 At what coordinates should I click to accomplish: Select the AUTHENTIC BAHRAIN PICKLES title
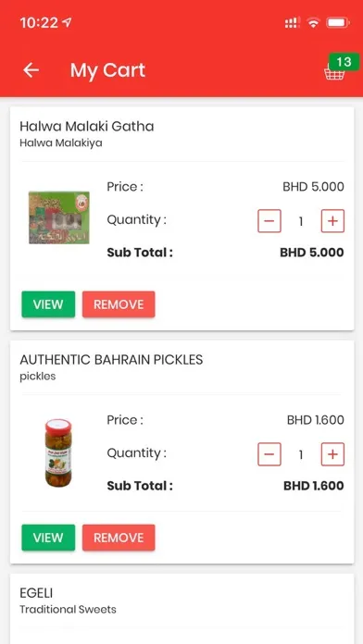(x=111, y=360)
